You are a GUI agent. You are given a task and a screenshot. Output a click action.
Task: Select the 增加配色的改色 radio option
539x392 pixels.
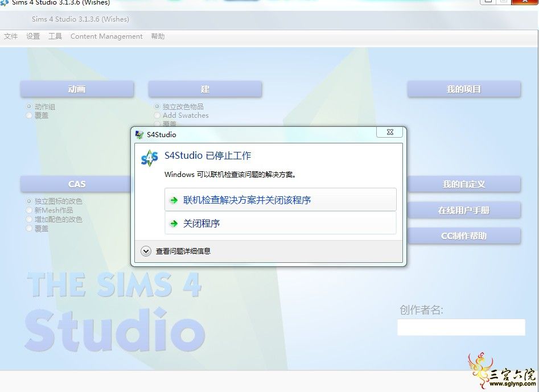click(x=29, y=219)
